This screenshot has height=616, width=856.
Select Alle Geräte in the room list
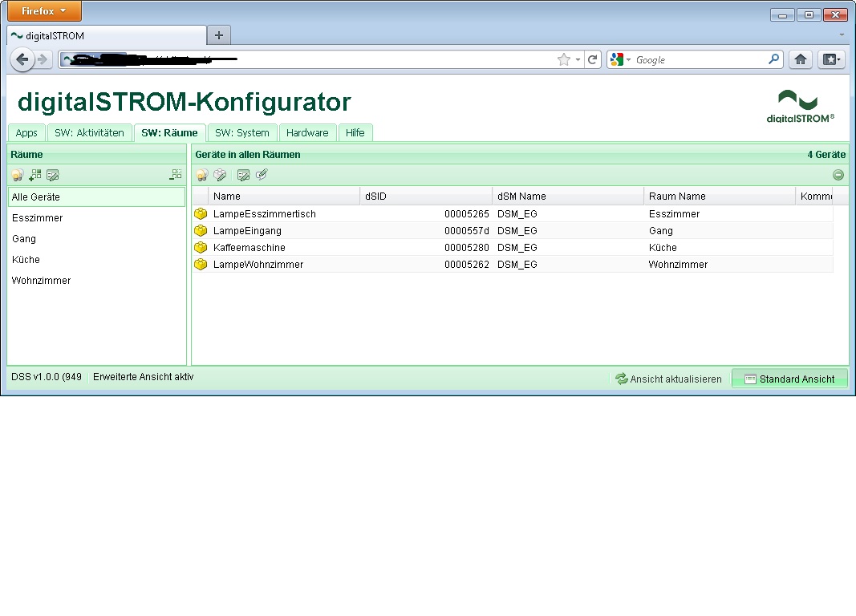pyautogui.click(x=96, y=197)
